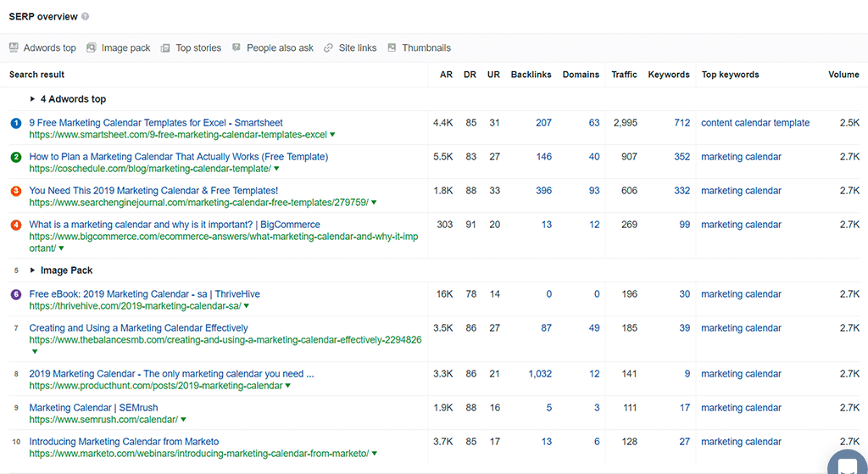868x474 pixels.
Task: Open thebalancesmb's 87 backlinks
Action: 547,328
